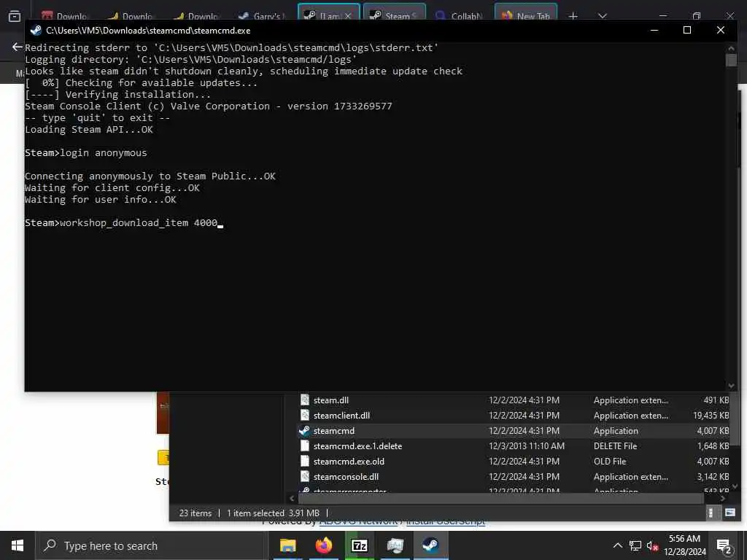
Task: Click the console vertical scrollbar thumb
Action: pos(731,60)
